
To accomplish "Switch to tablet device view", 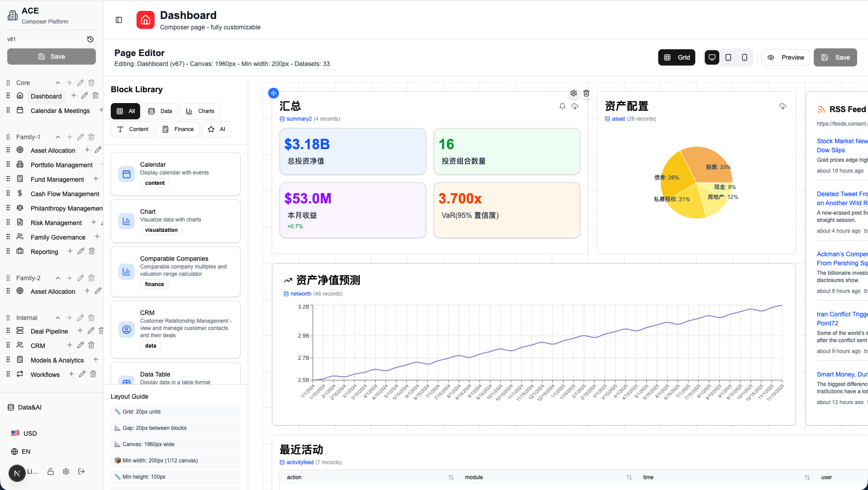I will [x=728, y=57].
